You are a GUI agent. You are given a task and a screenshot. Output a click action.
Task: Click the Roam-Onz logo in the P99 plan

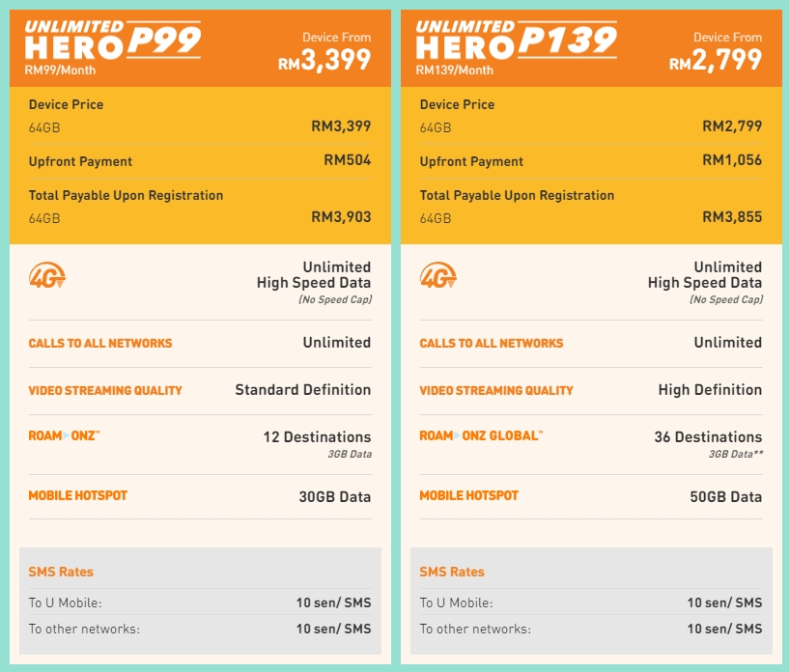pos(64,436)
